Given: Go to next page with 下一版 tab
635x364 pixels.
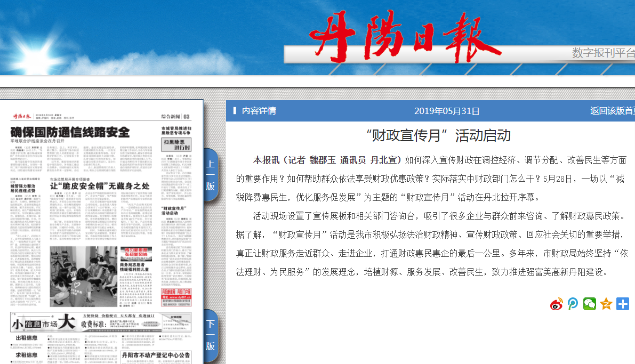Looking at the screenshot, I should pos(211,335).
